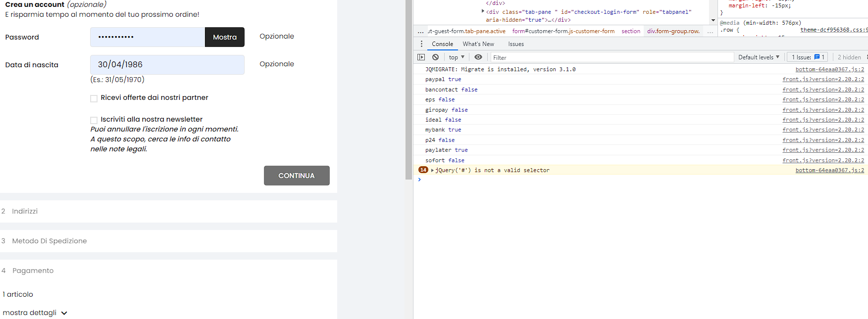Click the 'bancontact false' console message
This screenshot has height=319, width=868.
[451, 90]
